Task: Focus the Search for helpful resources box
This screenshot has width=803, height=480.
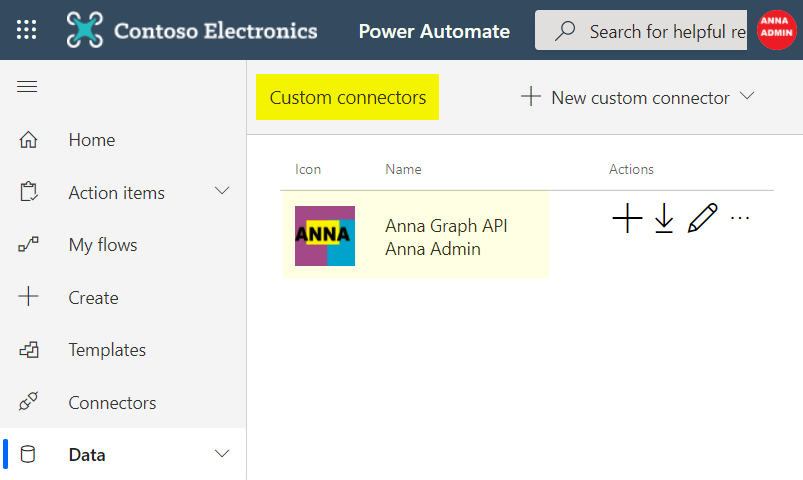Action: coord(641,30)
